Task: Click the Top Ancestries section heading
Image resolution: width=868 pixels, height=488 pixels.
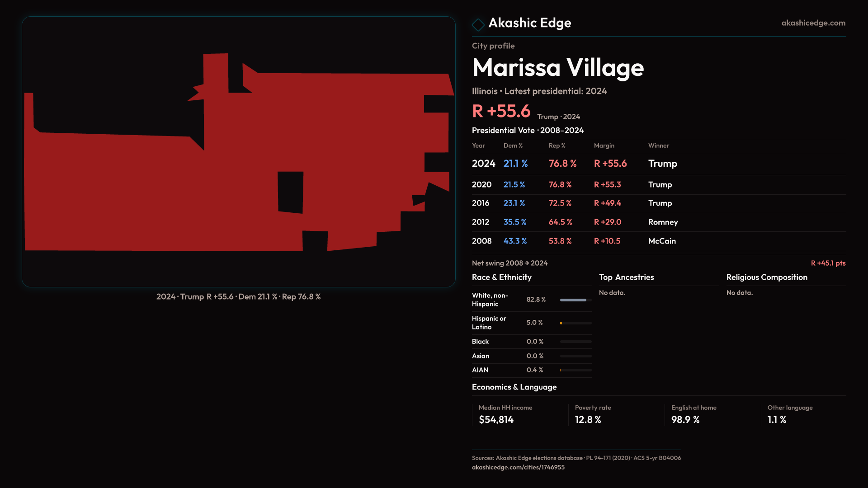Action: point(626,277)
